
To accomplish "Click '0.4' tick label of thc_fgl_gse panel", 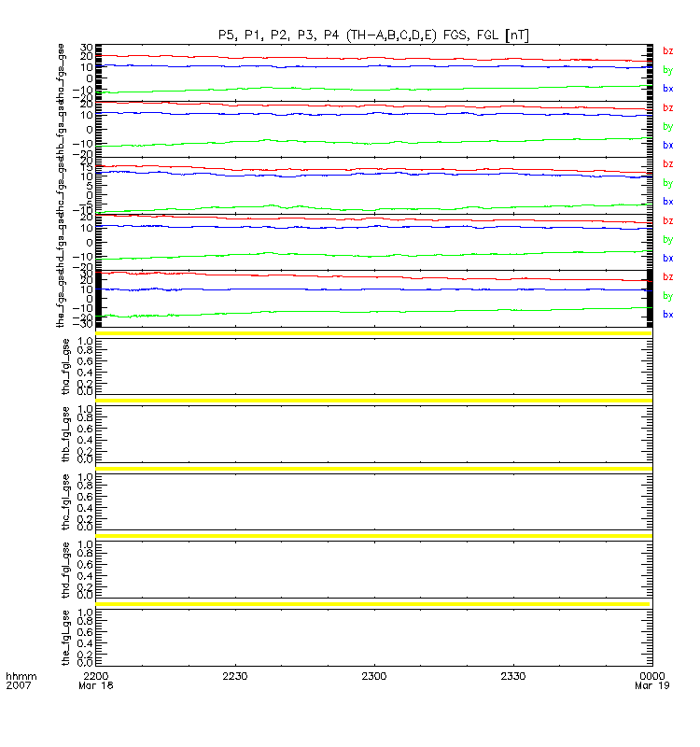I will click(x=85, y=508).
